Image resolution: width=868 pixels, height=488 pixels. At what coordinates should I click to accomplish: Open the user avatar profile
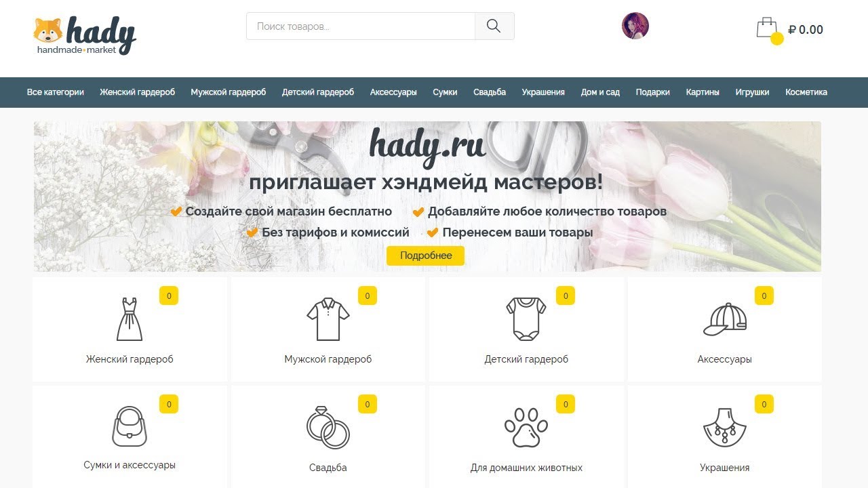click(x=635, y=26)
